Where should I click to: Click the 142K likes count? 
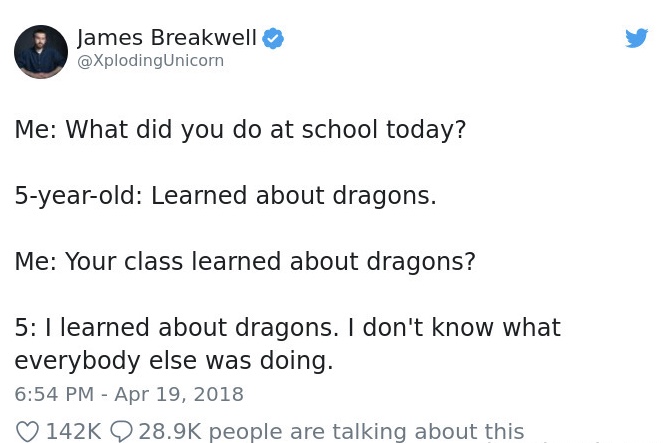pyautogui.click(x=73, y=432)
